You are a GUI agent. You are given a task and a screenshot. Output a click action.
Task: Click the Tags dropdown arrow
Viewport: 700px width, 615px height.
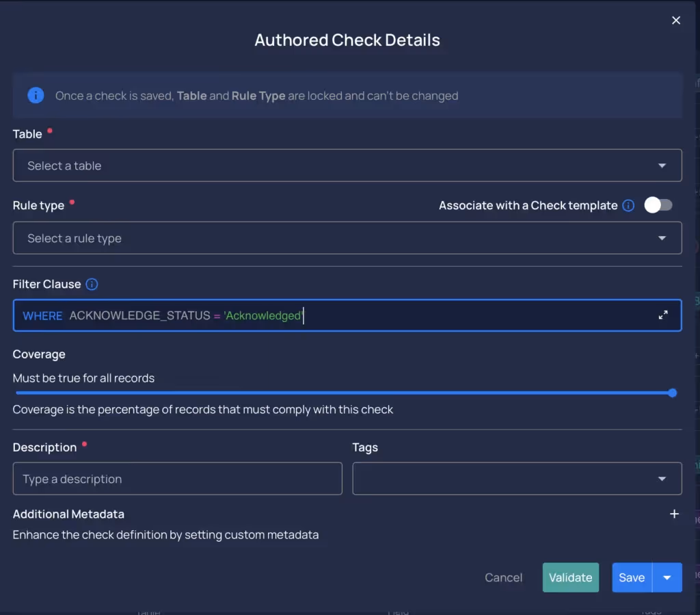[662, 479]
